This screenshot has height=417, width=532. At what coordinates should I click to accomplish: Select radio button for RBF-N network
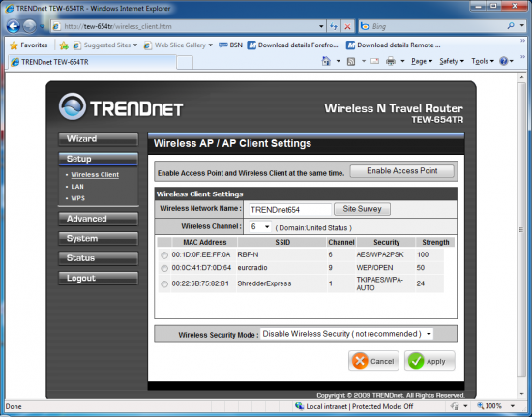click(x=164, y=255)
